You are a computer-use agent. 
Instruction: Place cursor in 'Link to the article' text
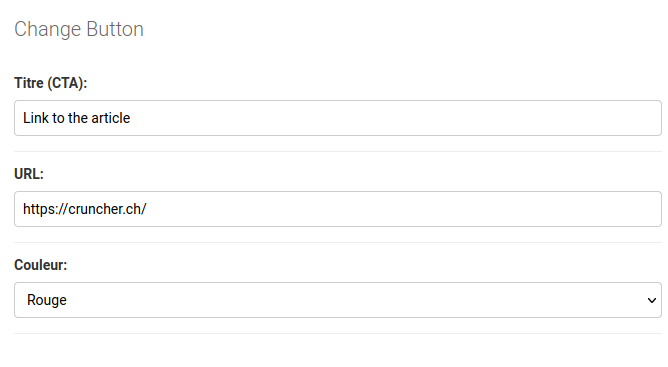coord(77,118)
